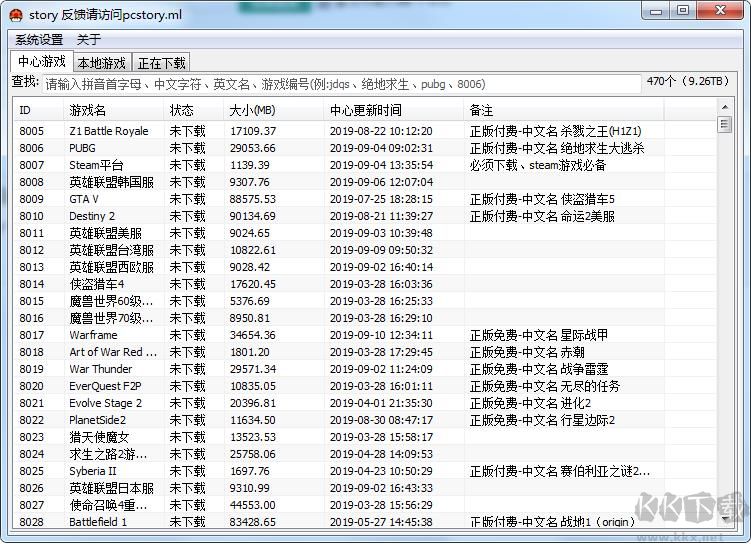Click 未下载 status of Warframe row
The width and height of the screenshot is (751, 544).
[x=187, y=335]
